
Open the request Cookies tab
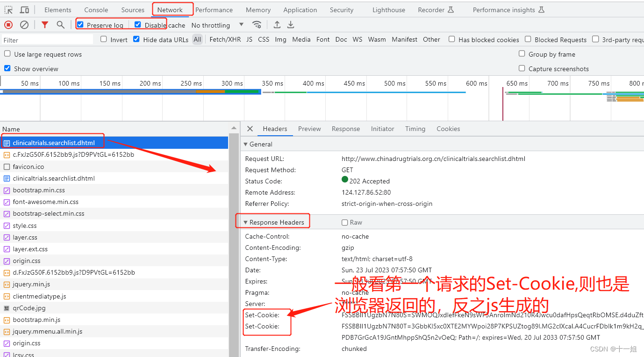[x=448, y=129]
